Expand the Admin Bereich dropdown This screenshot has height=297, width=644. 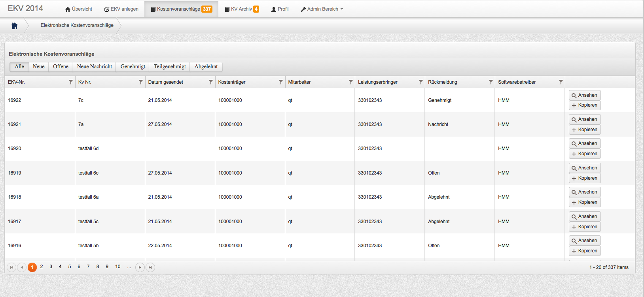click(x=322, y=9)
